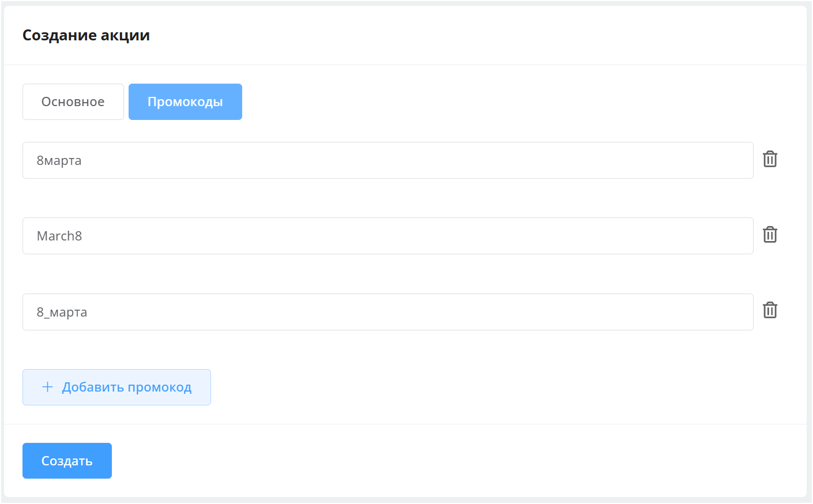Hit the trash can beside the March8 field
Viewport: 813px width, 504px height.
pos(770,235)
